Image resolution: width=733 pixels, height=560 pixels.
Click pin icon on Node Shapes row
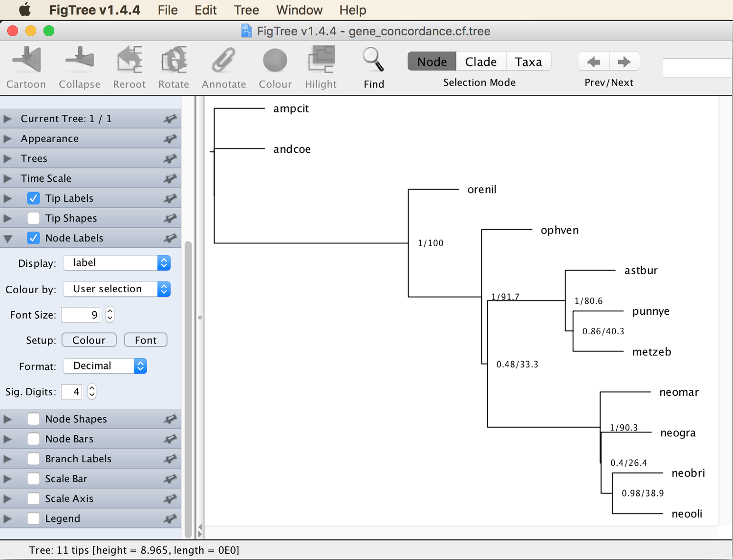coord(170,419)
